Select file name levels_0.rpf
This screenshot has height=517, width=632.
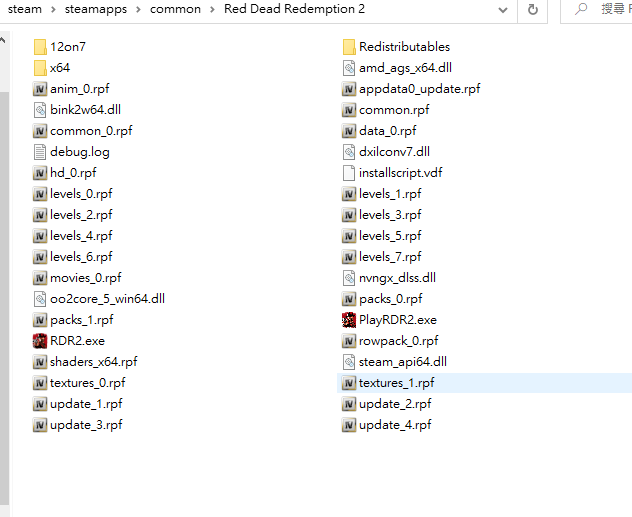click(x=81, y=194)
